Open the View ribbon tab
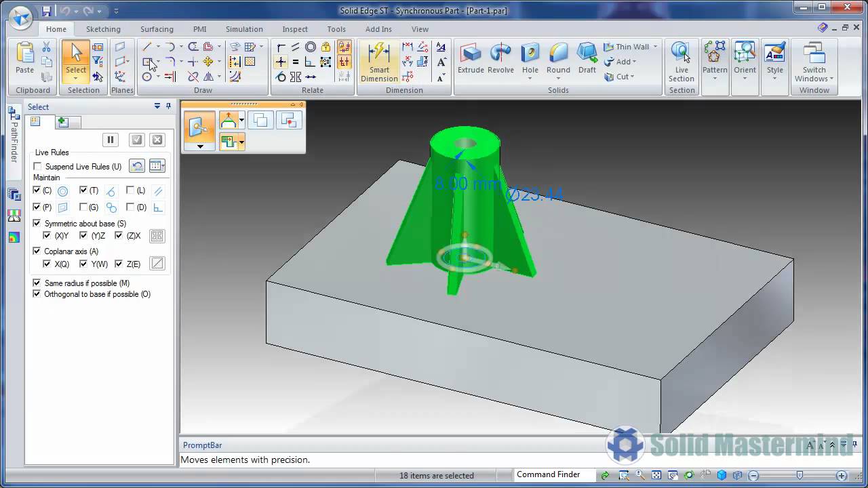Viewport: 868px width, 488px height. (x=420, y=29)
